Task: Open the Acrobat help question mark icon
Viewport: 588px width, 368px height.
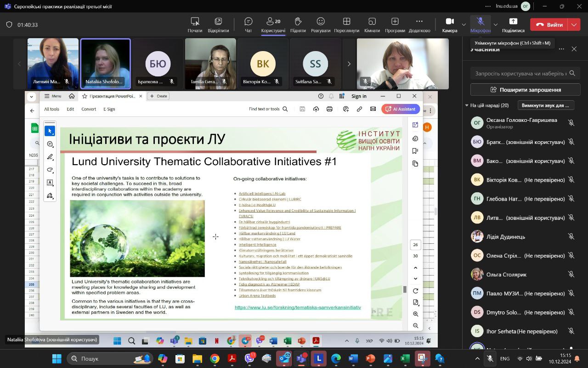Action: (x=321, y=96)
